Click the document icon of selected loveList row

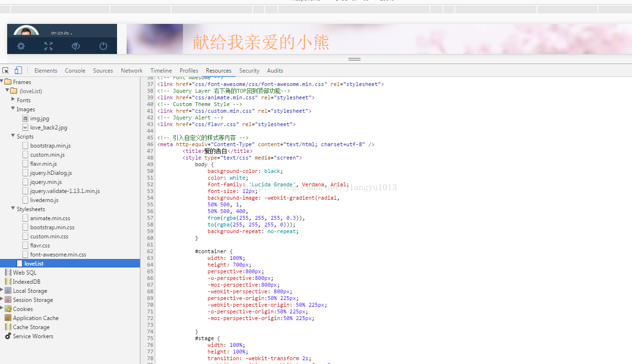tap(20, 263)
